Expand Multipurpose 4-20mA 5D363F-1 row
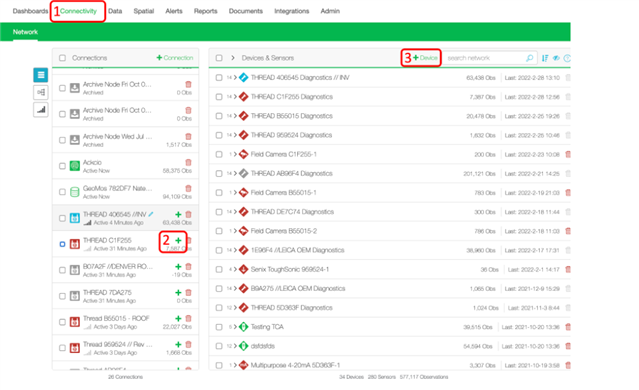Viewport: 639px width, 390px height. click(x=235, y=365)
